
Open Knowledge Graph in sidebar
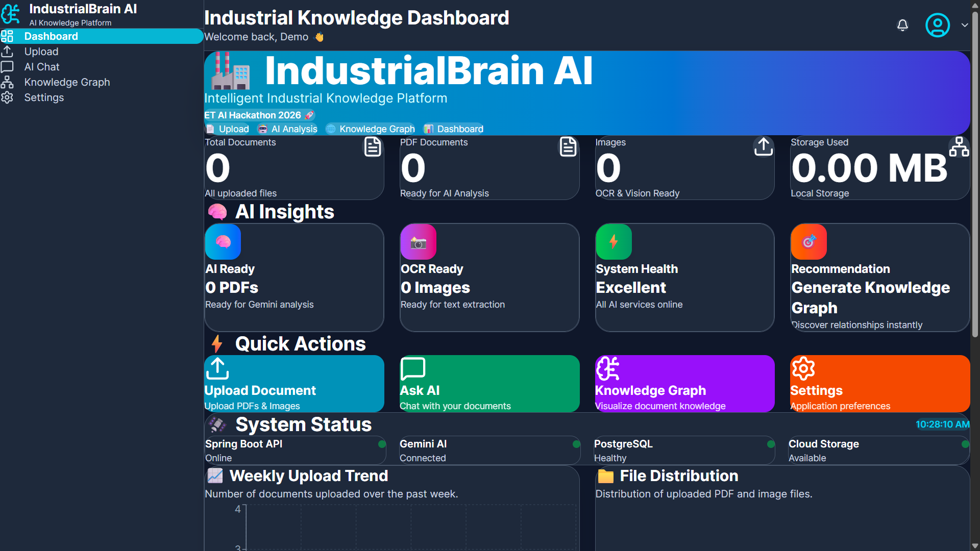coord(102,82)
